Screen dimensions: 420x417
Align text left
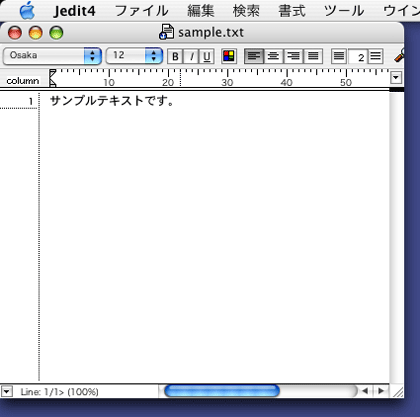click(x=254, y=56)
